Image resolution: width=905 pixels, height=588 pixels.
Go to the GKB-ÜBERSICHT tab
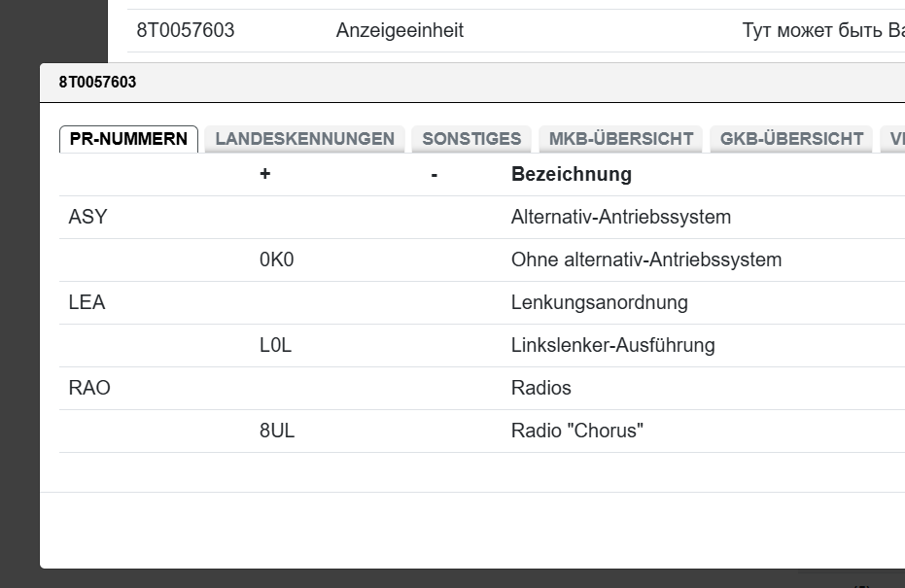791,139
